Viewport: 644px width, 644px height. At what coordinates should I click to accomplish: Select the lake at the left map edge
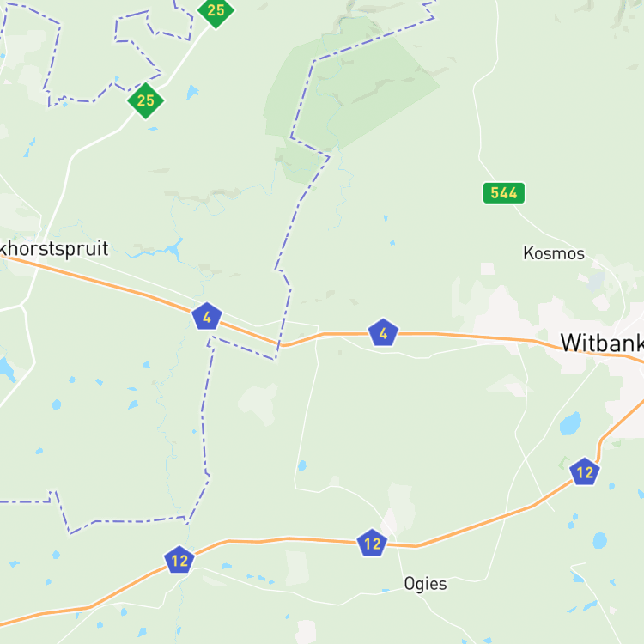click(7, 369)
